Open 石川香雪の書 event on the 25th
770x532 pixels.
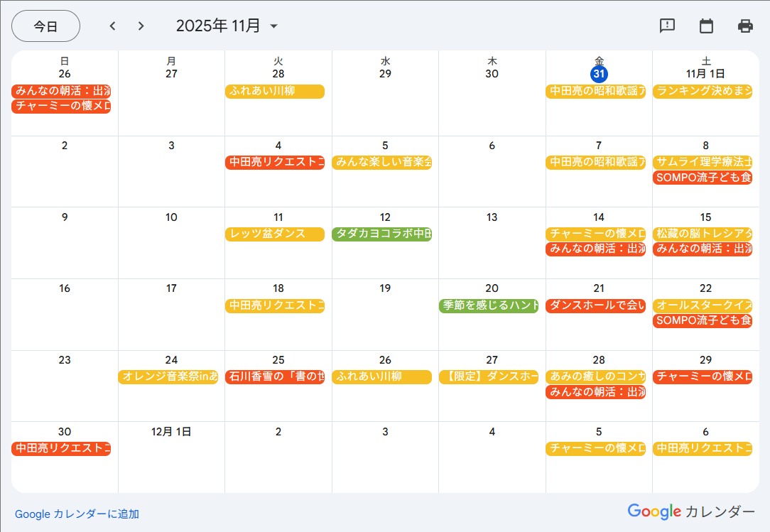(275, 377)
